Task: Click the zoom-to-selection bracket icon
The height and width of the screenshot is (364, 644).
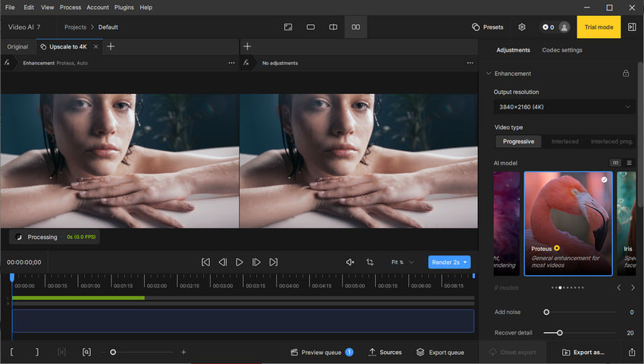Action: pyautogui.click(x=86, y=352)
